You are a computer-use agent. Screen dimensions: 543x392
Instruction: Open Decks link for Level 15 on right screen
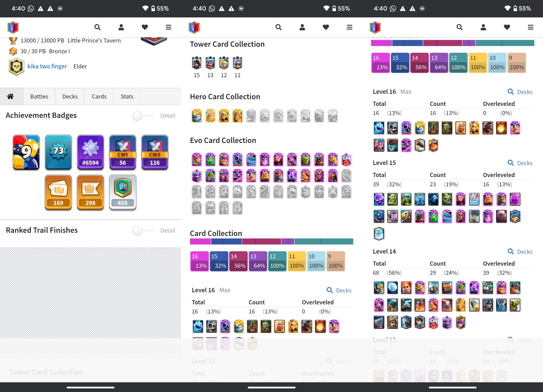click(520, 163)
